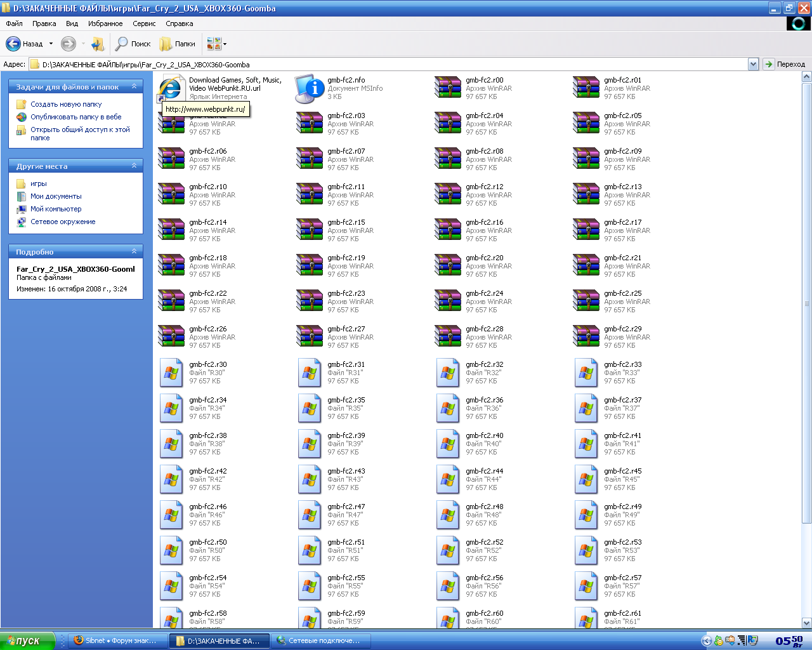Open the Сервис menu
The height and width of the screenshot is (650, 812).
pyautogui.click(x=144, y=23)
